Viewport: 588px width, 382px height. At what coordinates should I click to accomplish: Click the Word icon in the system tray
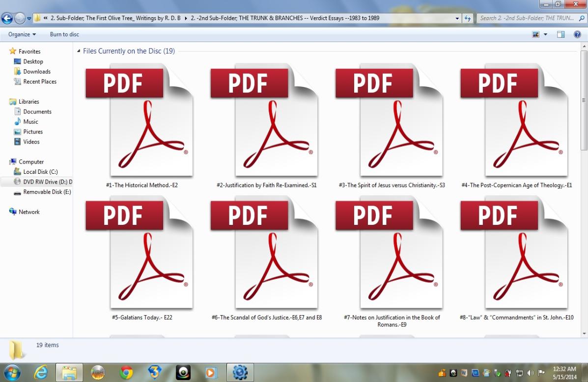pyautogui.click(x=464, y=373)
